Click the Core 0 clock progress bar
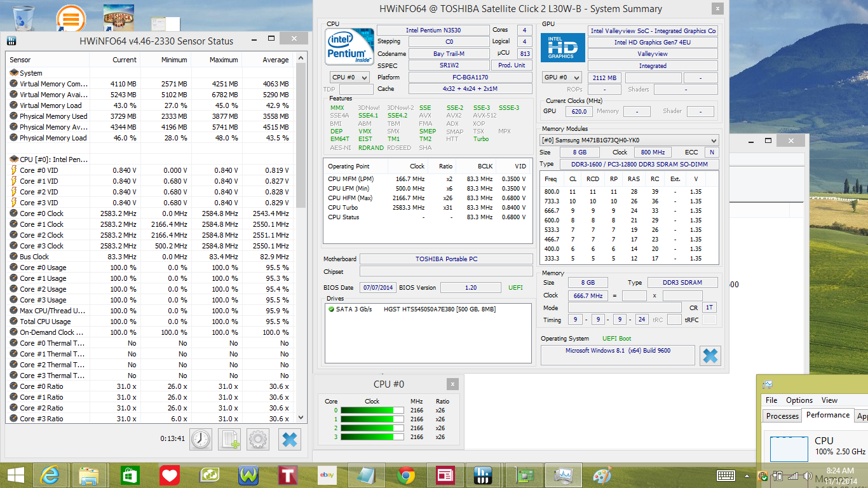 [372, 410]
